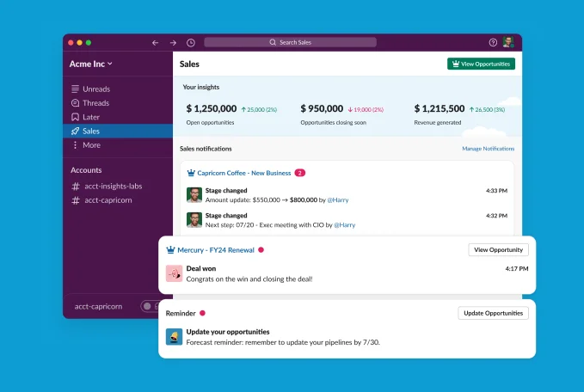This screenshot has height=392, width=584.
Task: Click the Threads chat bubble icon
Action: [75, 103]
